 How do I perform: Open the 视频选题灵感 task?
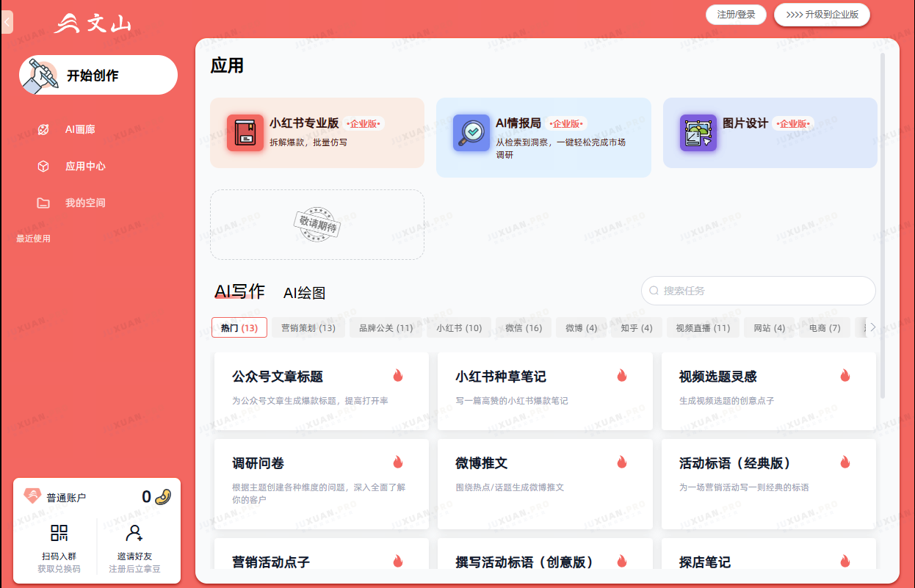[x=769, y=391]
